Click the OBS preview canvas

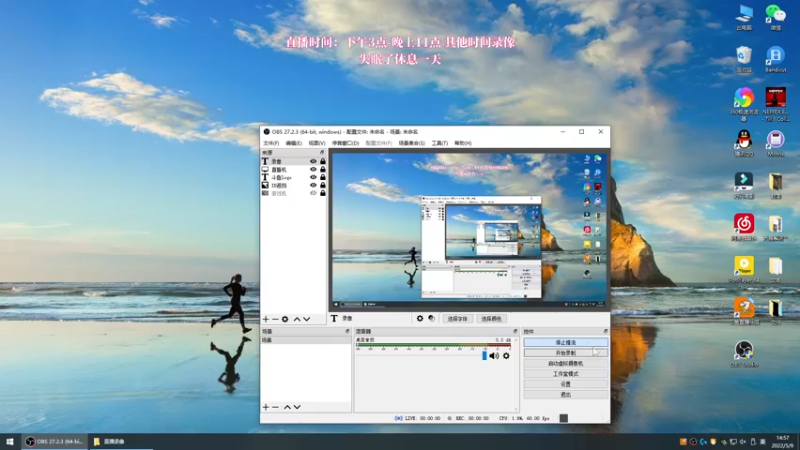(x=469, y=230)
